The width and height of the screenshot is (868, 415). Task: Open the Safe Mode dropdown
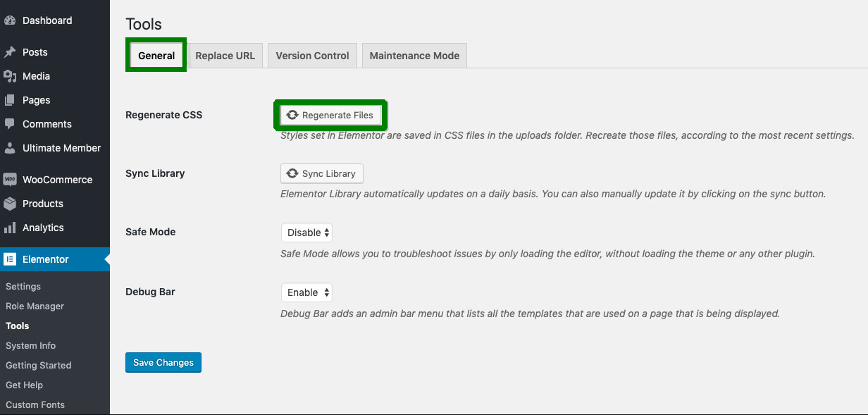(x=306, y=233)
